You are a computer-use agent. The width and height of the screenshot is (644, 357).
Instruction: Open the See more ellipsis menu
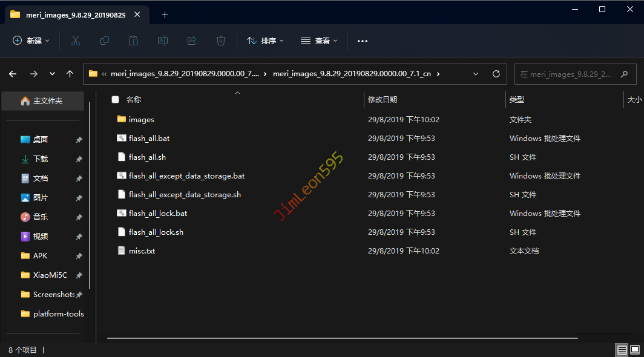coord(363,41)
